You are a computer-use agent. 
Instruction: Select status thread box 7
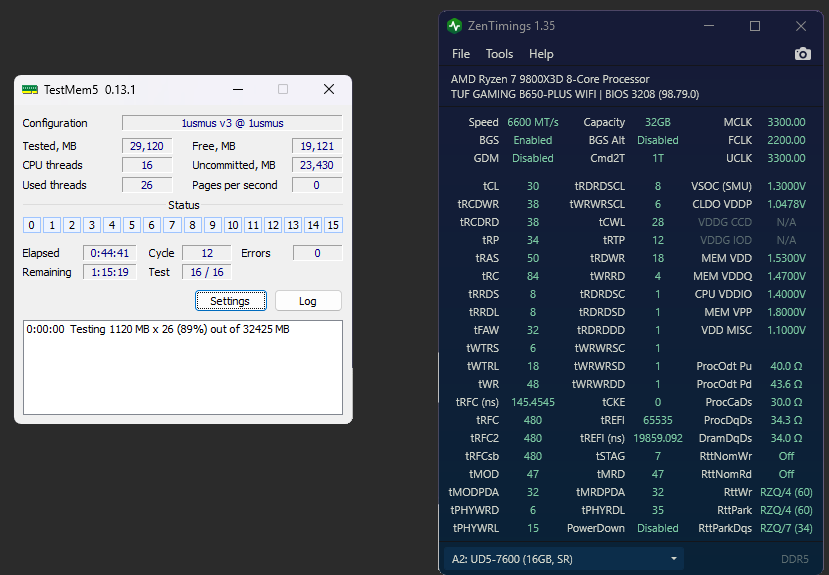(172, 225)
